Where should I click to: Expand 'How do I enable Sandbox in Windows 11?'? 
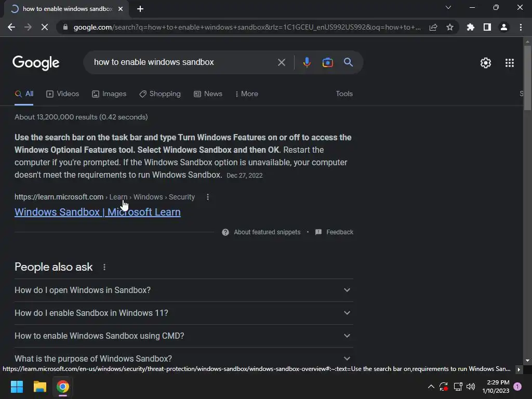[184, 313]
